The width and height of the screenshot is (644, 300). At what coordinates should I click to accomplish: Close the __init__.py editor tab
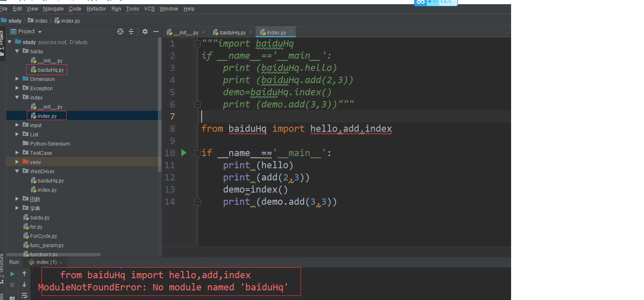tap(203, 32)
